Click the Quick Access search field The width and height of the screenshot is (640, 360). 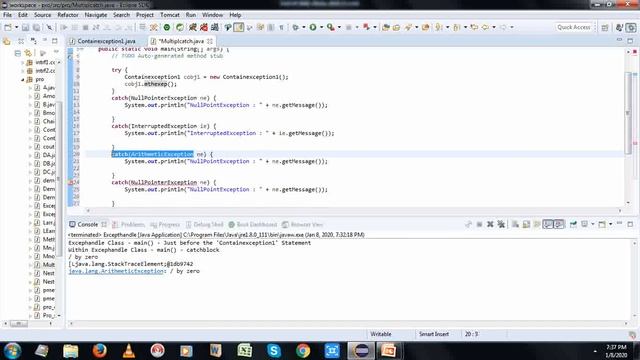pos(574,27)
